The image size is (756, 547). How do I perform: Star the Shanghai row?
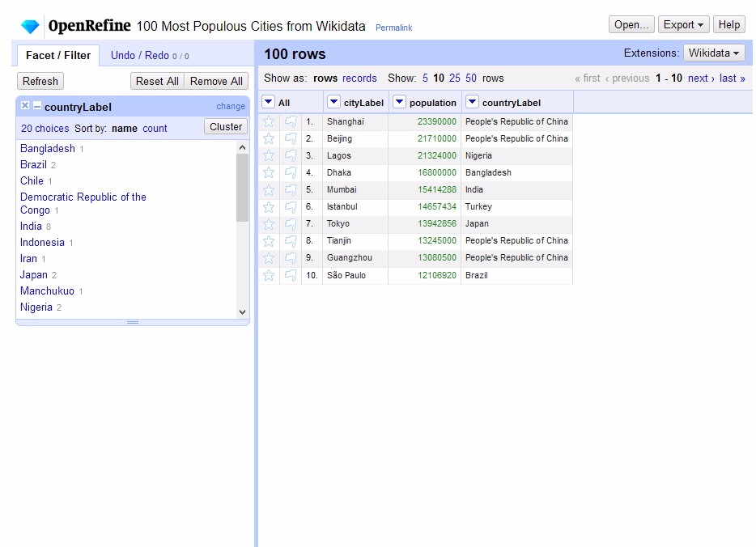click(x=269, y=121)
